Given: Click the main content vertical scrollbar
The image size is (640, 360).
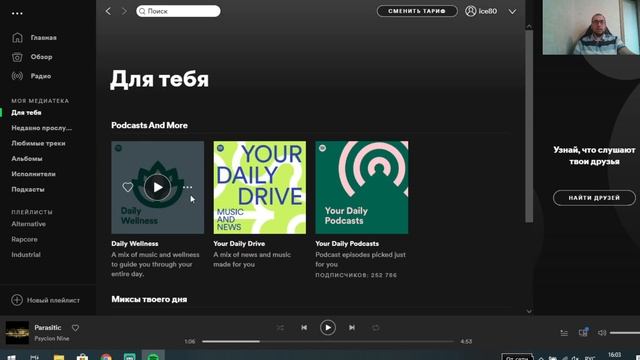Looking at the screenshot, I should point(529,127).
